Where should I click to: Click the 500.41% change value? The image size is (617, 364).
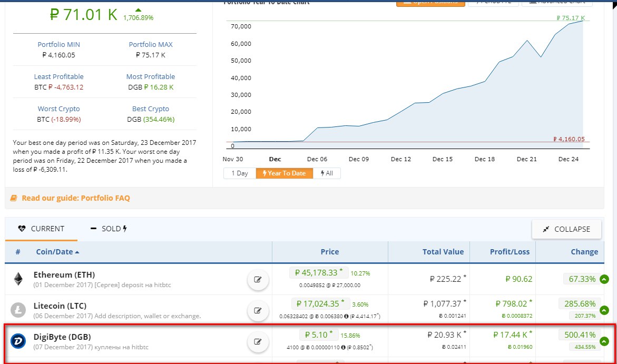click(x=580, y=335)
